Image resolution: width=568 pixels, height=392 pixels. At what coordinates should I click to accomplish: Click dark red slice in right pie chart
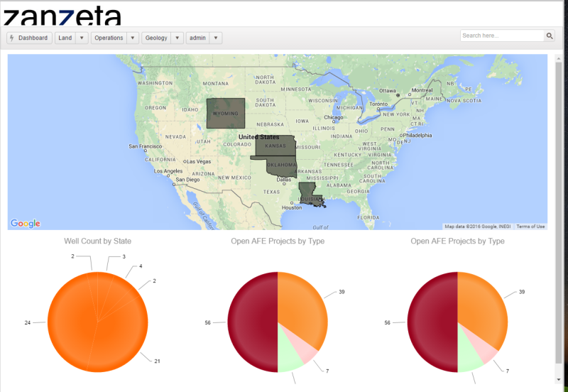click(x=432, y=322)
